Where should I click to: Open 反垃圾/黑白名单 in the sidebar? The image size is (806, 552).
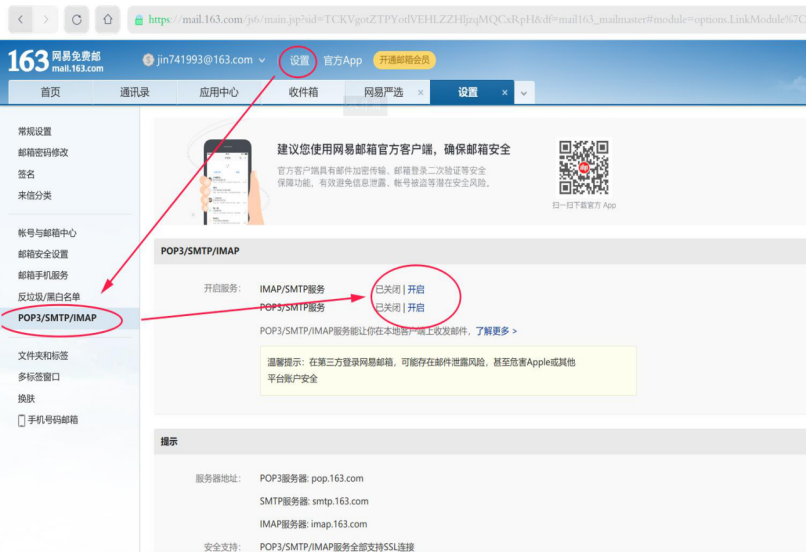(x=49, y=297)
